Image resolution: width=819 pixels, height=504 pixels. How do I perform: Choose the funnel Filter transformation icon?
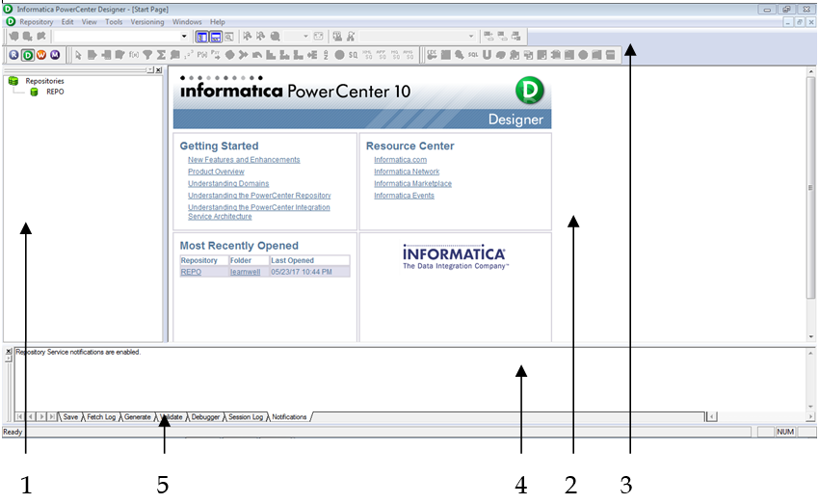coord(147,55)
